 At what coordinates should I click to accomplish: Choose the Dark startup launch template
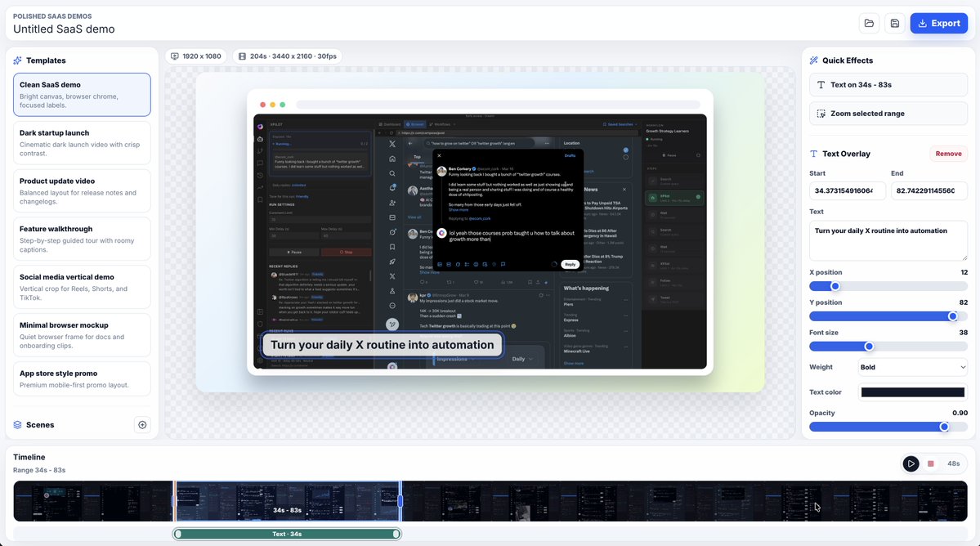[82, 142]
